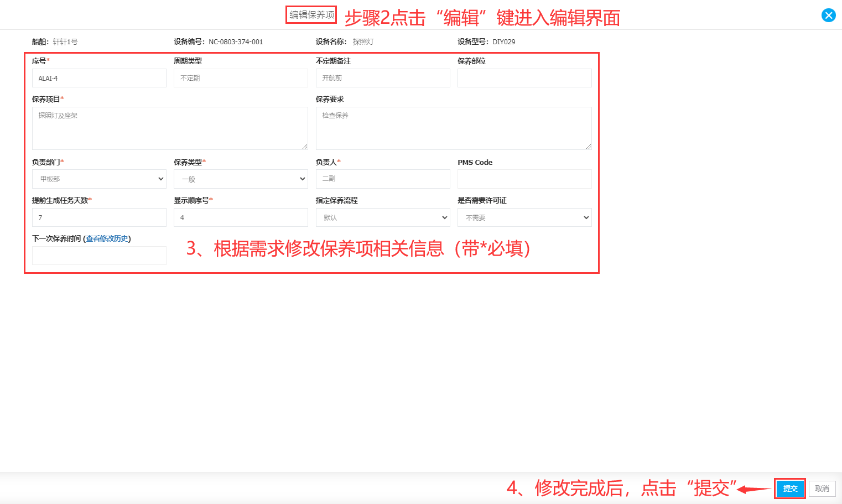Viewport: 842px width, 504px height.
Task: Edit the 提前生成任务天数 field with value 7
Action: point(99,217)
